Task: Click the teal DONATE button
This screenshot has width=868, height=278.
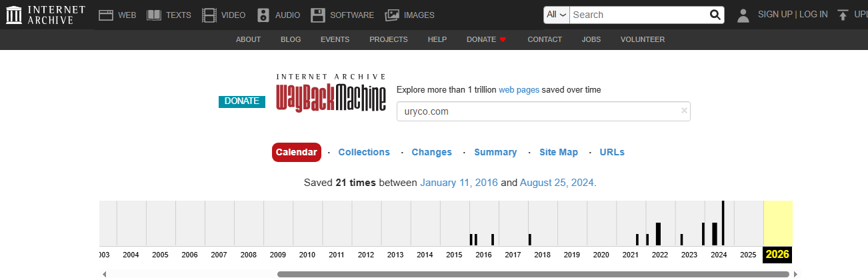Action: [242, 101]
